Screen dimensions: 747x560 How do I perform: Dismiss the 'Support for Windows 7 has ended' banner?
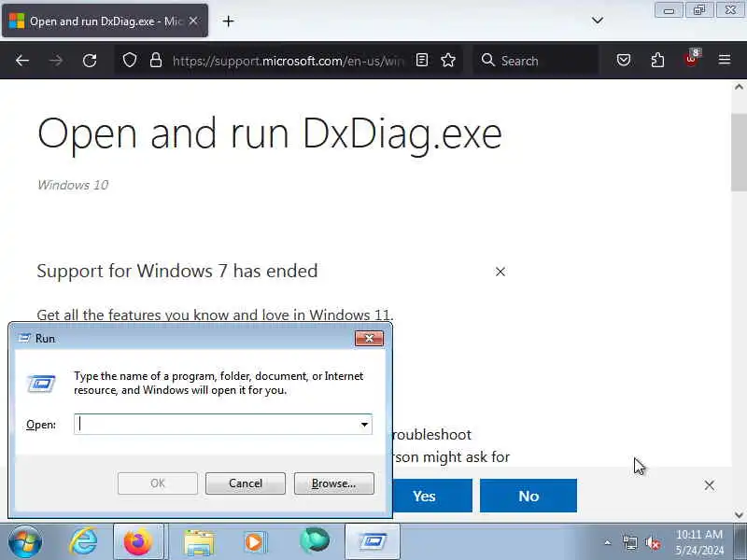[x=500, y=272]
